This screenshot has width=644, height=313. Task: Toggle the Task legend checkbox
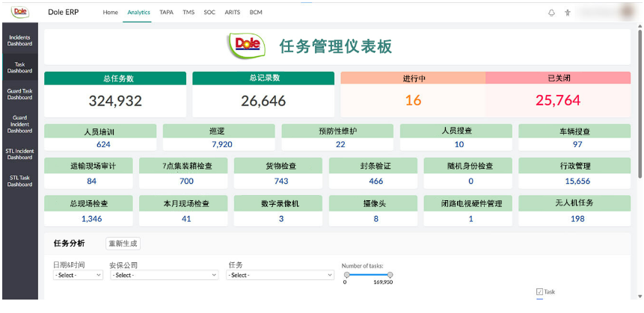tap(539, 291)
